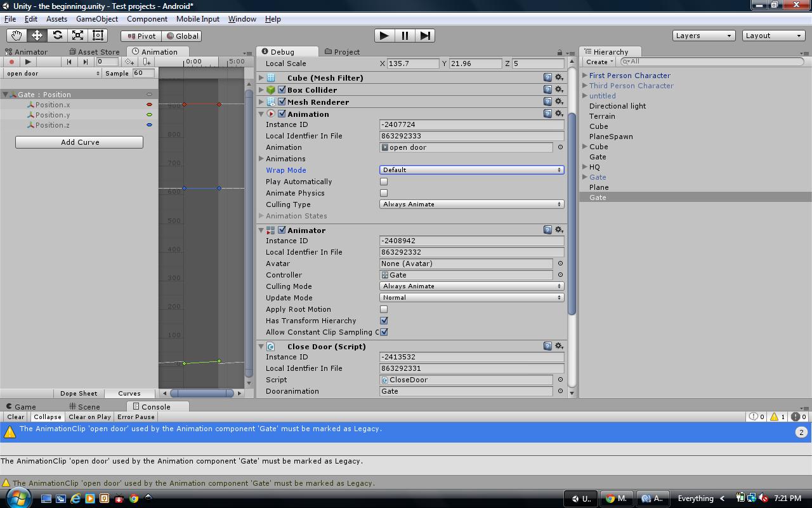
Task: Play the animation clip preview
Action: coord(28,62)
